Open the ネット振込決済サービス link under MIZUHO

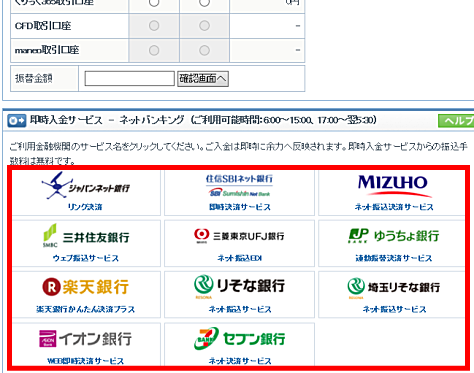[394, 207]
